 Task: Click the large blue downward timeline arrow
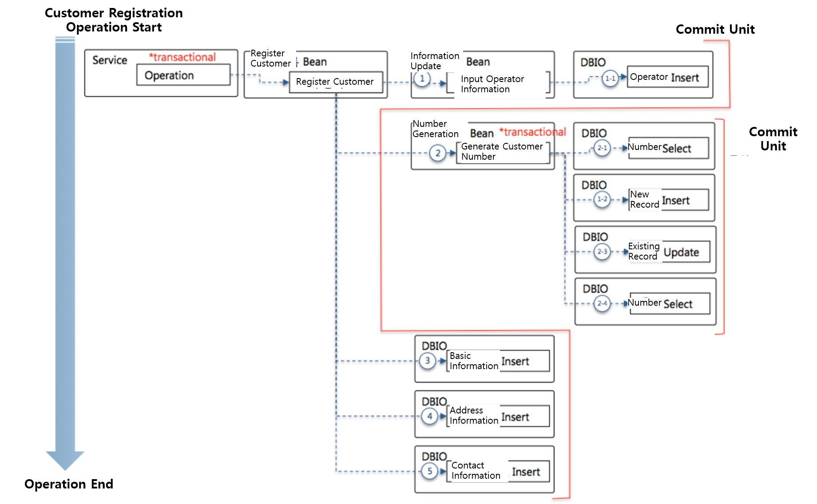(65, 253)
